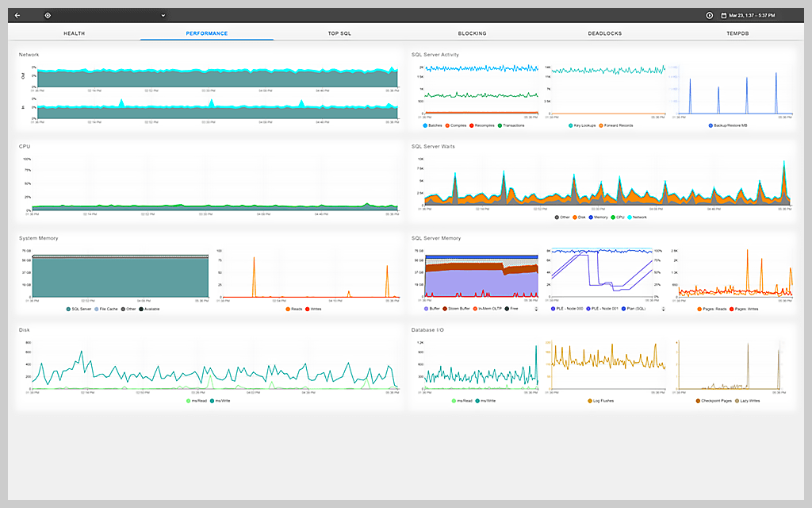This screenshot has height=508, width=812.
Task: Go to the Blocking tab
Action: point(472,33)
